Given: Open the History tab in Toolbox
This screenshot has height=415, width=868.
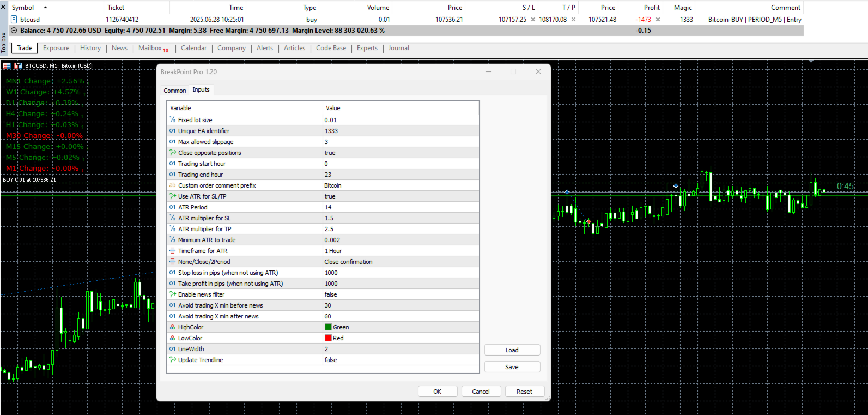Looking at the screenshot, I should (x=90, y=48).
